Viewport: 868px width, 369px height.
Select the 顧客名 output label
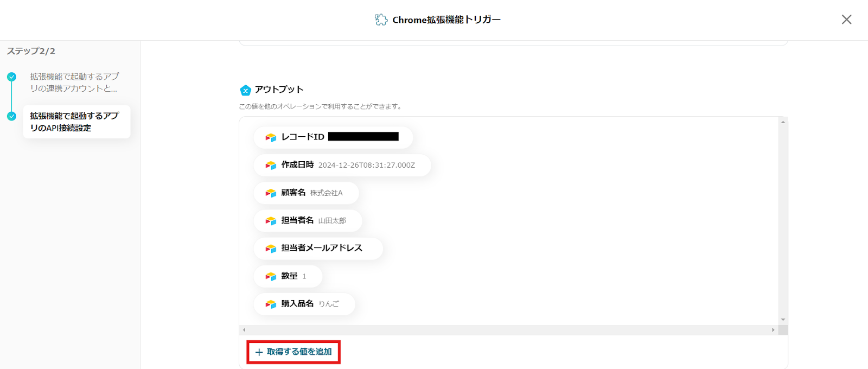point(293,192)
